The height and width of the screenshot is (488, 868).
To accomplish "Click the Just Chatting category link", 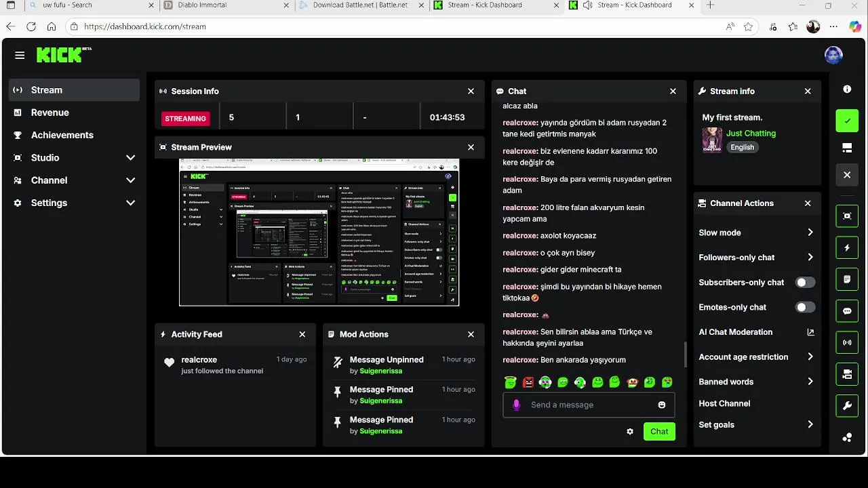I will click(x=751, y=134).
